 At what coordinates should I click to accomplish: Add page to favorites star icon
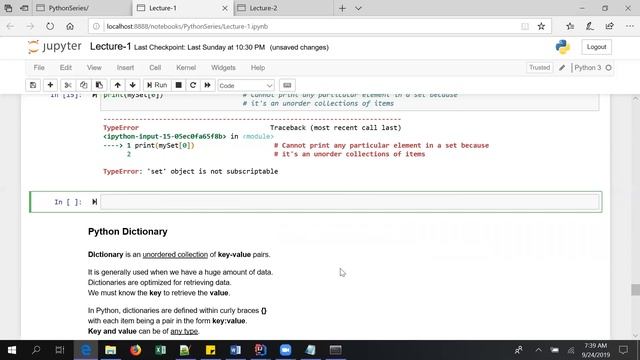pos(541,27)
